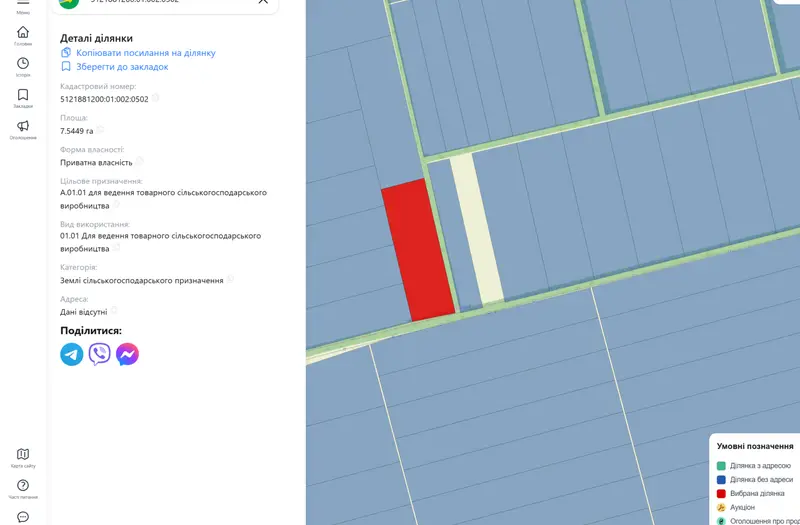
Task: Copy the Категорія value with its icon
Action: coord(230,279)
